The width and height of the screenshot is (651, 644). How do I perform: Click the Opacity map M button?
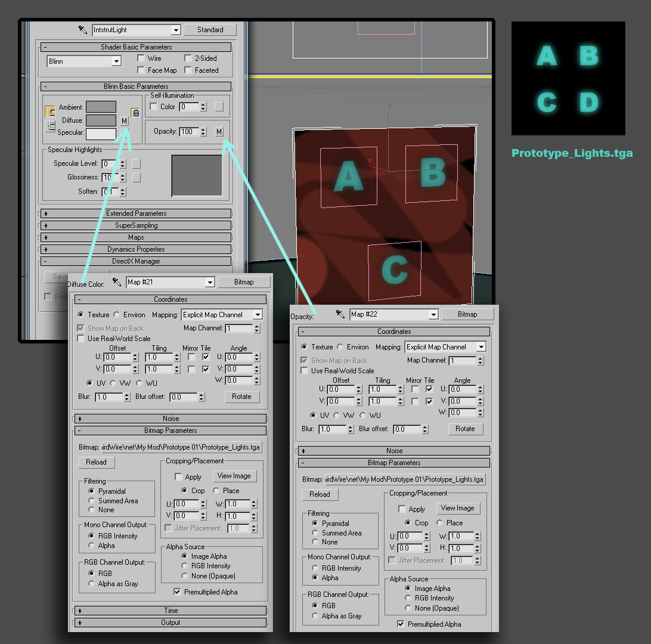[219, 132]
